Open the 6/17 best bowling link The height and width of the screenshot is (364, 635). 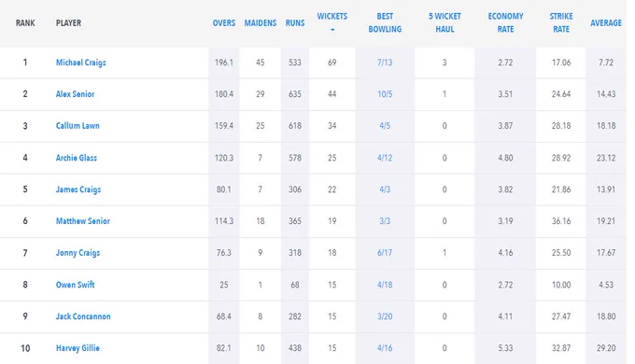click(x=385, y=253)
